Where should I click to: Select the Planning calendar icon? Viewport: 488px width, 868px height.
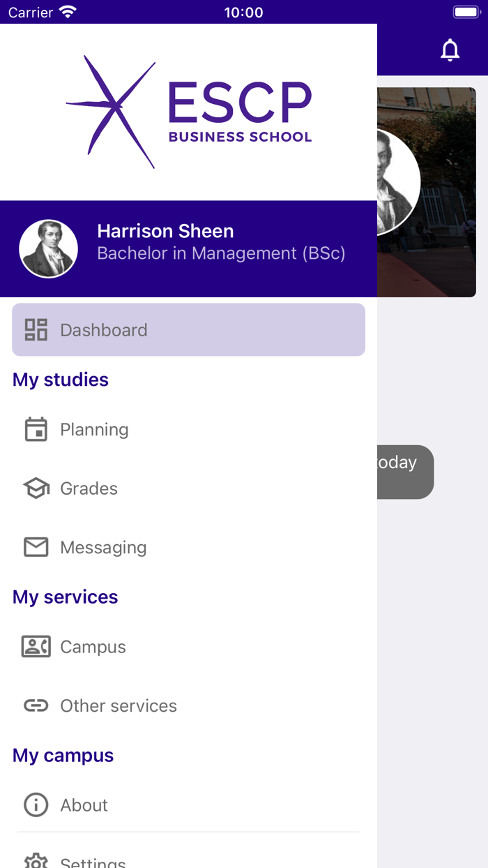click(x=36, y=429)
